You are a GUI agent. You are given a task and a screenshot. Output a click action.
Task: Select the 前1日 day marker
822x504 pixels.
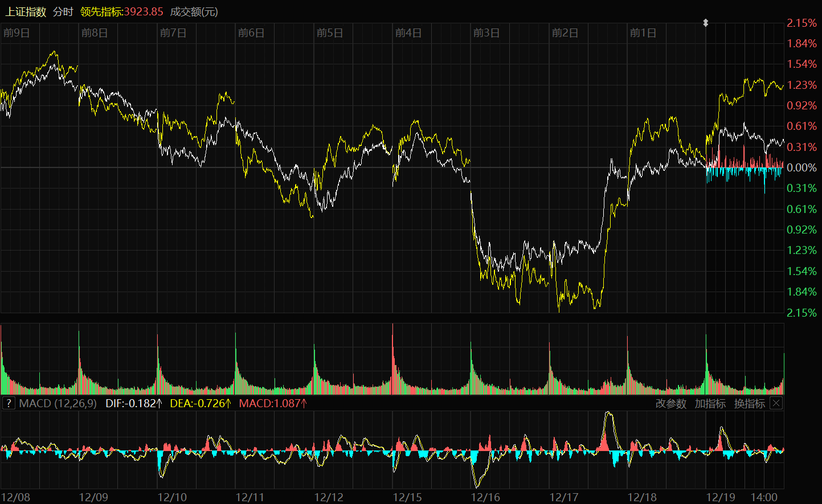643,33
